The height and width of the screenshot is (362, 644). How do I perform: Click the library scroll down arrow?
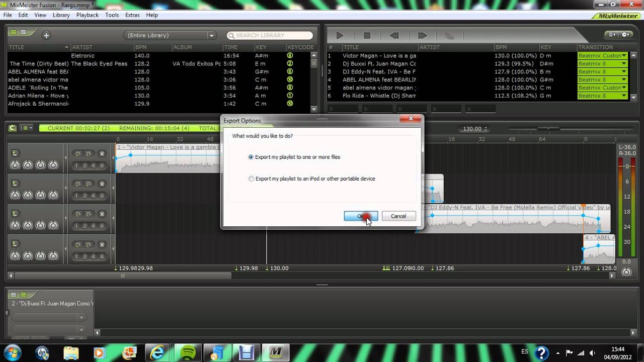(314, 109)
